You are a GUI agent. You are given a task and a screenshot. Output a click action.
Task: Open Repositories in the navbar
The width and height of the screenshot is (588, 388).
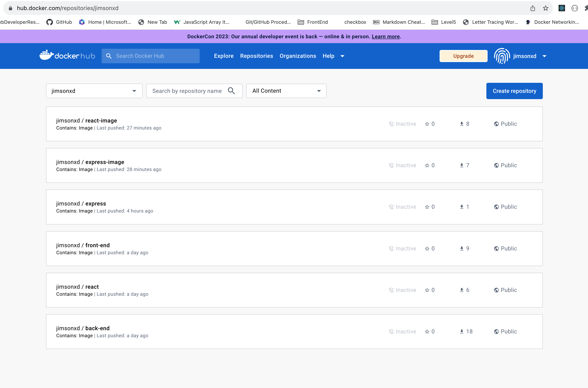(256, 56)
